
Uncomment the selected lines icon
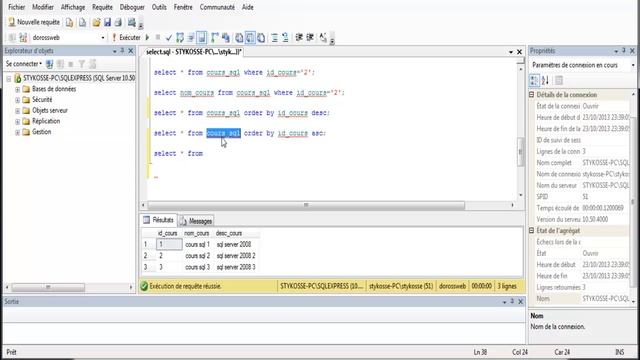tap(285, 38)
